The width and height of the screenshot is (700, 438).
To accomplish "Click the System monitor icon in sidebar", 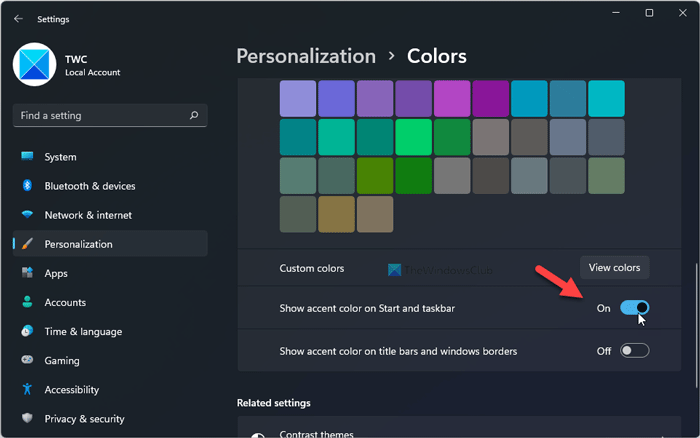I will 27,157.
